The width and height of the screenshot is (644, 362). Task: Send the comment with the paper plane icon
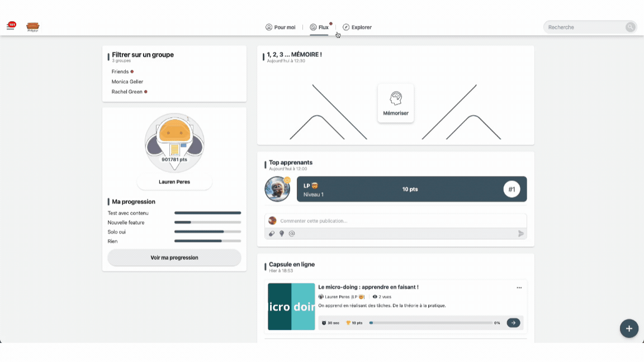[x=521, y=234]
